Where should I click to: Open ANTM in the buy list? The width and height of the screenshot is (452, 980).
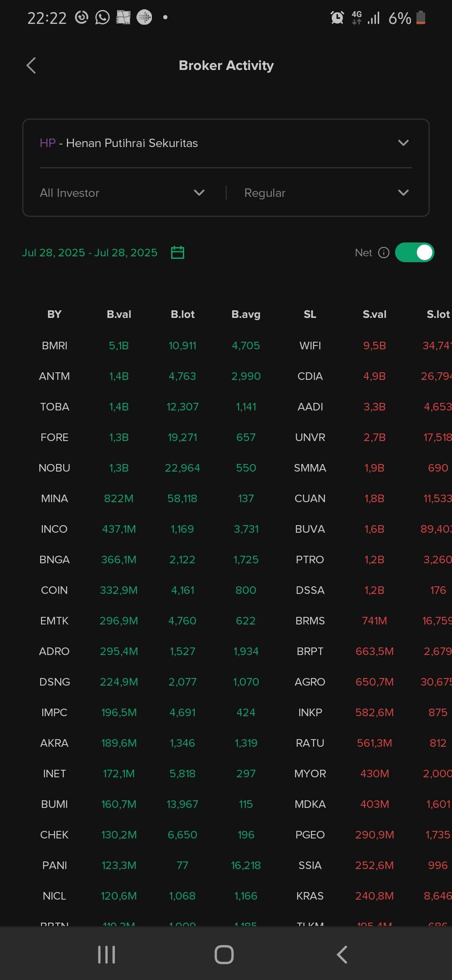[x=54, y=376]
